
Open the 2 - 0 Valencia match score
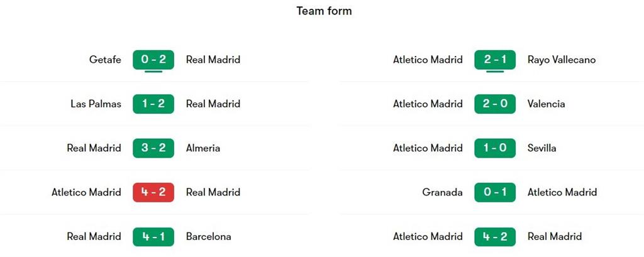(x=495, y=104)
